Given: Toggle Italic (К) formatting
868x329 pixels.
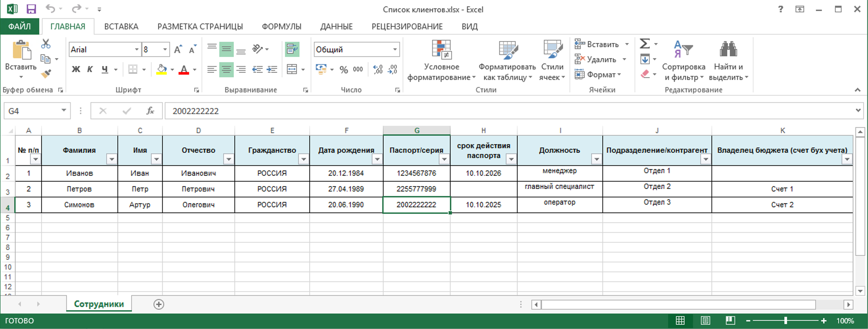Looking at the screenshot, I should pos(90,69).
